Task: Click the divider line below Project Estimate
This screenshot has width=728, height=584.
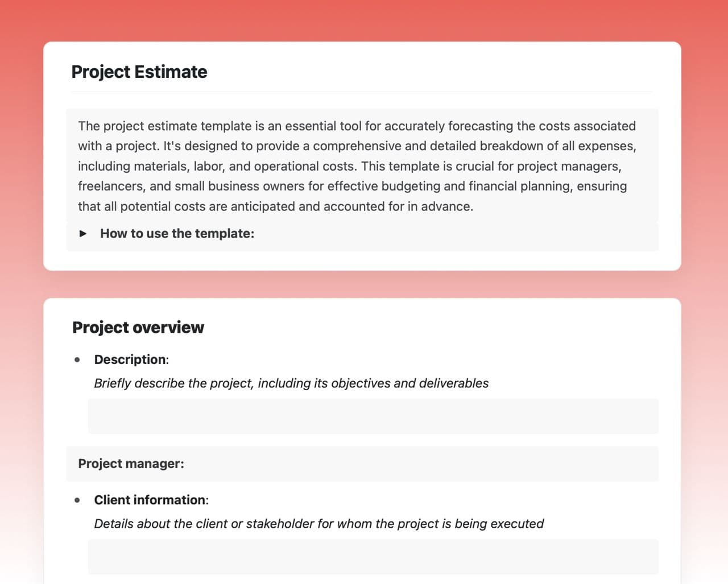Action: (362, 92)
